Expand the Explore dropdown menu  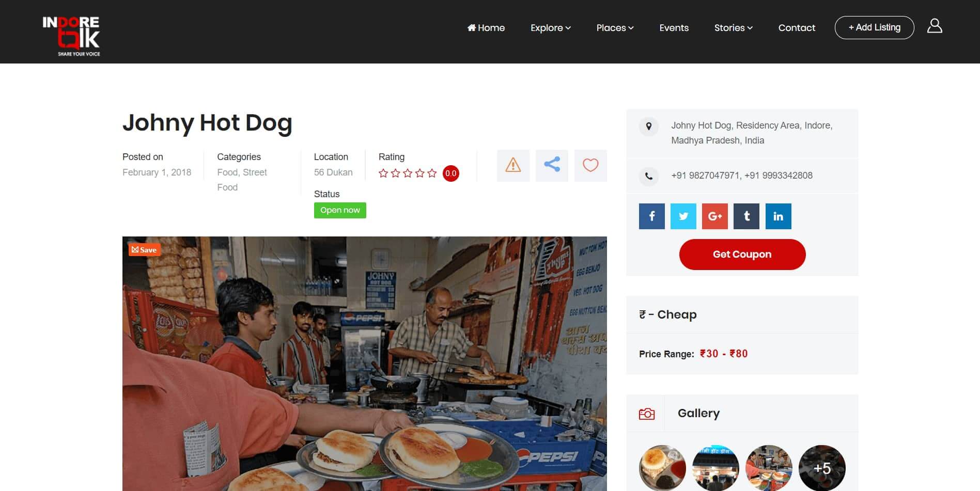(550, 28)
